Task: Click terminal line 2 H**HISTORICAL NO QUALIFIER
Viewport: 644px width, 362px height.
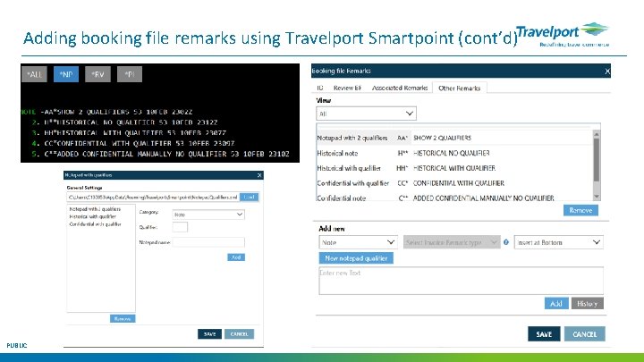Action: click(x=125, y=122)
